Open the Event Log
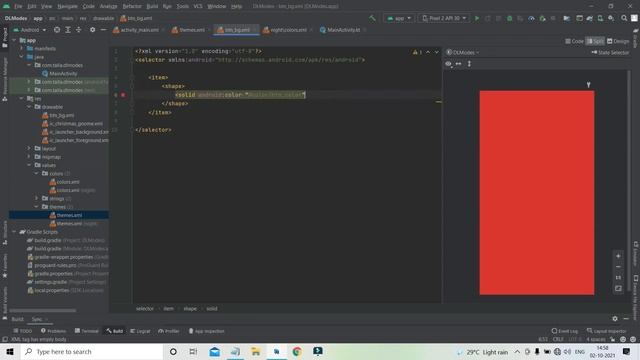The height and width of the screenshot is (360, 640). [x=565, y=331]
